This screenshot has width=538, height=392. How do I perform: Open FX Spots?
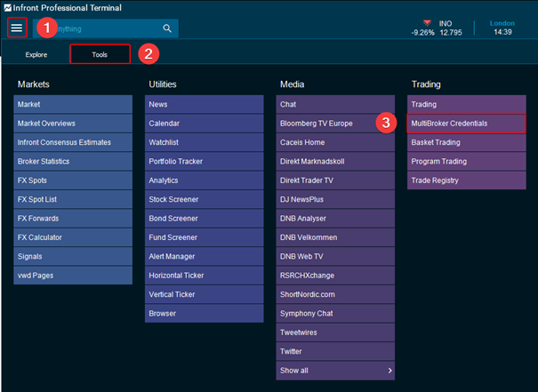[x=73, y=180]
